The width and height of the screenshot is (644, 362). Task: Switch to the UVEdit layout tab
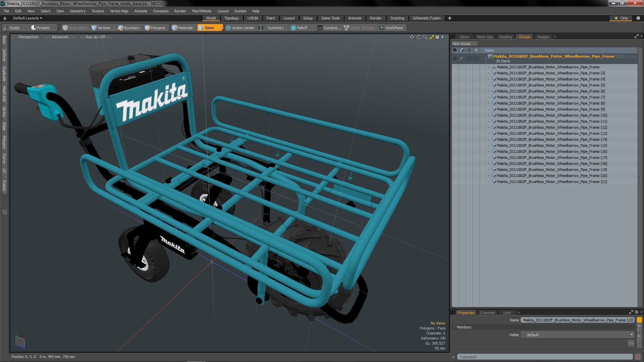coord(253,18)
